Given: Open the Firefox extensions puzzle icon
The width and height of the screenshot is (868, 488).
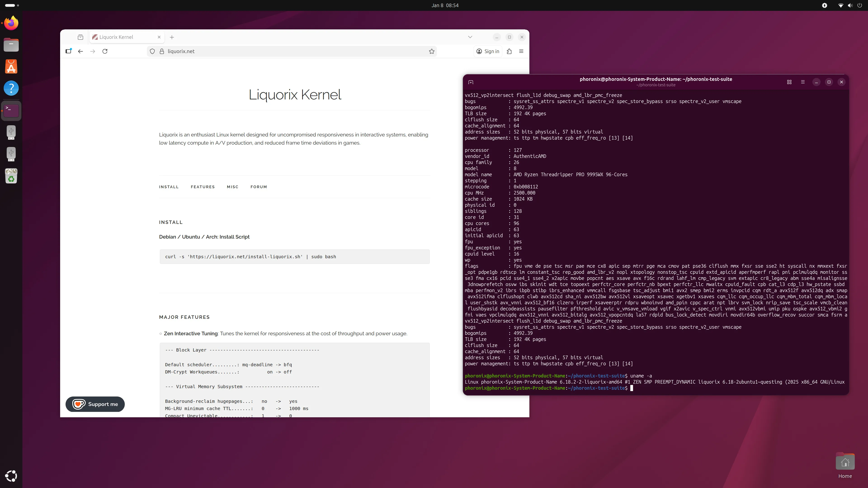Looking at the screenshot, I should (509, 51).
